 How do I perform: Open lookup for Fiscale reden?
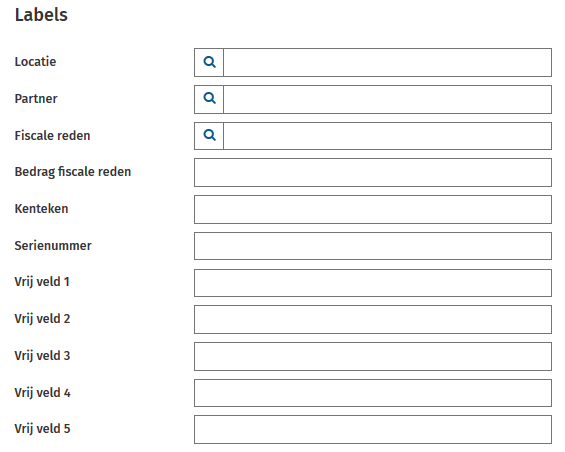point(209,136)
